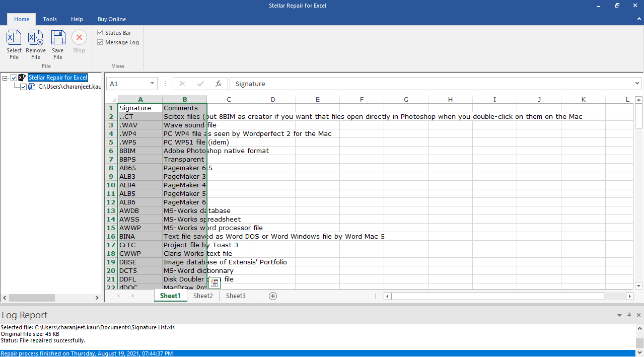Open the Name Box dropdown
The image size is (644, 357).
(153, 84)
